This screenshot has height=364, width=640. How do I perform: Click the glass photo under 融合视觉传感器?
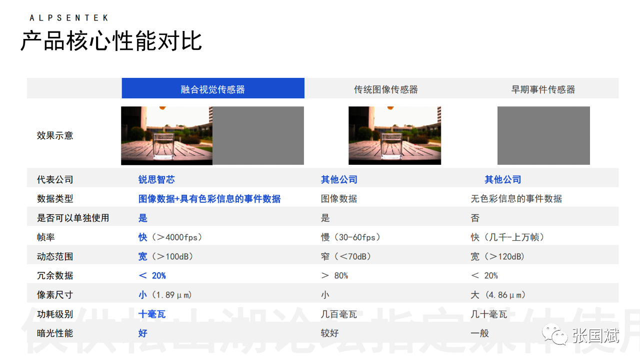coord(166,135)
